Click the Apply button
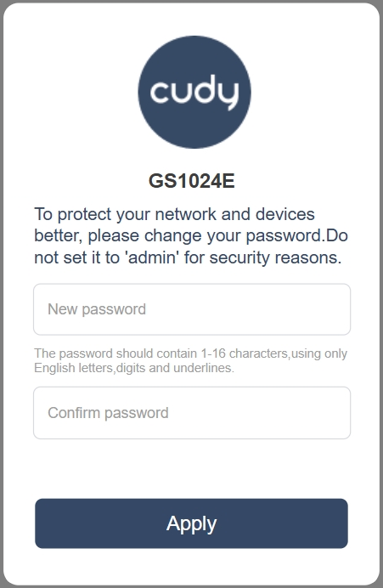Viewport: 383px width, 588px height. point(192,523)
